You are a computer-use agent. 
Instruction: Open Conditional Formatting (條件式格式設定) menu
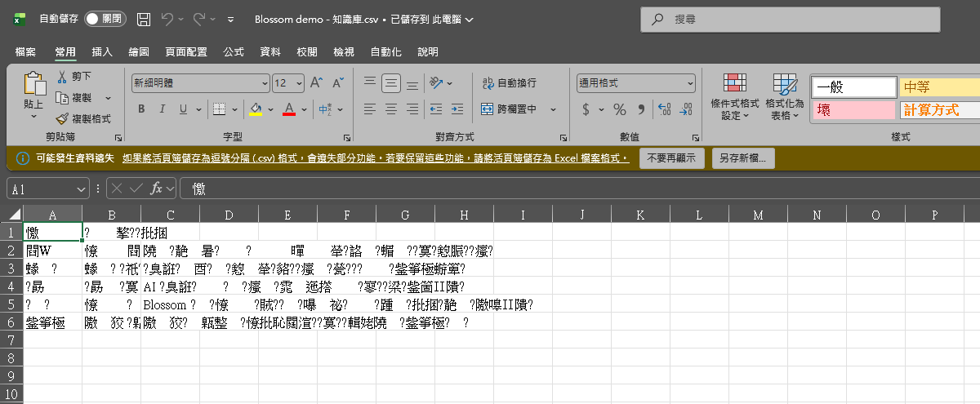coord(735,97)
